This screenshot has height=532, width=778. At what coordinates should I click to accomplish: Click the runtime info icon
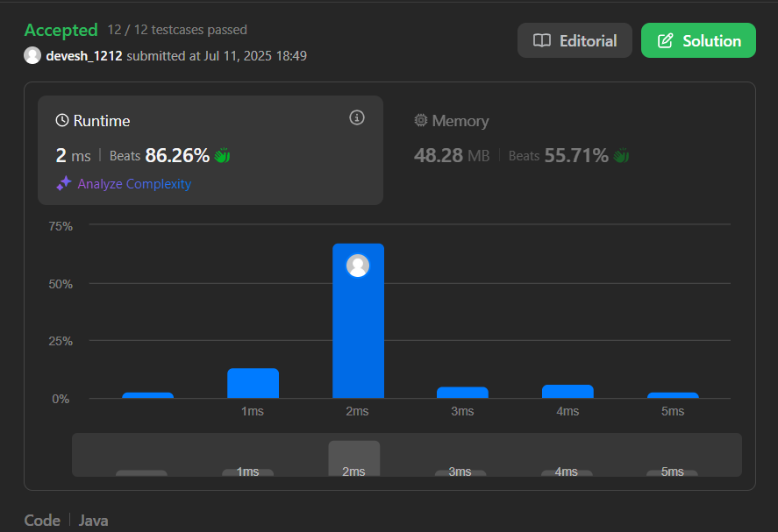click(x=357, y=117)
